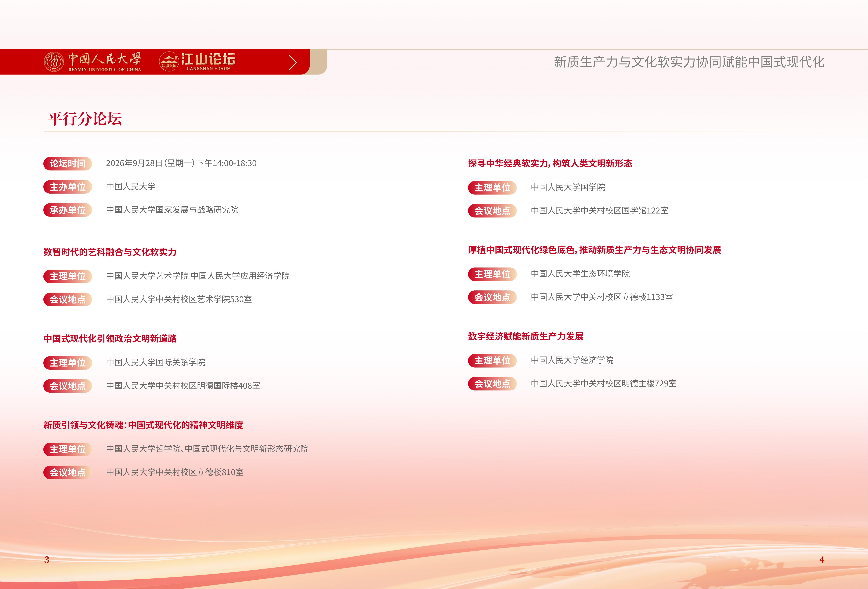Click the header title 新质生产力与文化软实力协同赋能中国式现代化
868x589 pixels.
tap(689, 62)
